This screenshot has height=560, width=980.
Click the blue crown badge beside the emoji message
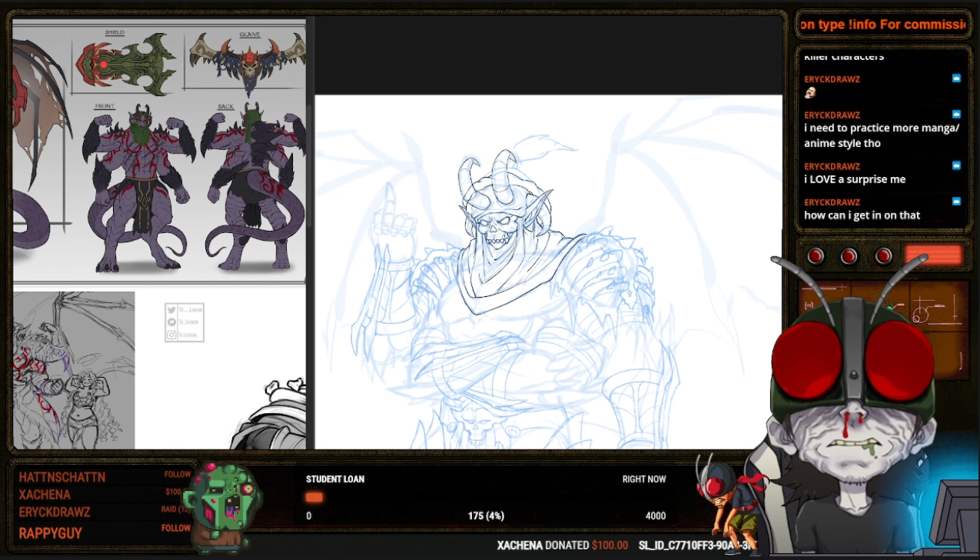956,79
